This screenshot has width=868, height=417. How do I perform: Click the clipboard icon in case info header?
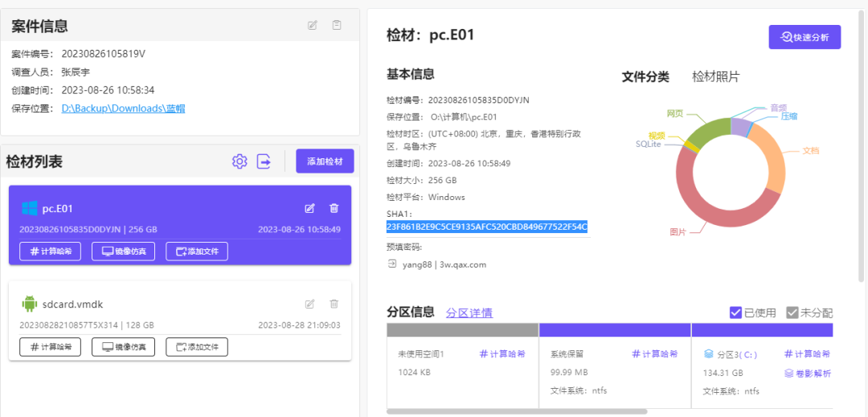(x=337, y=25)
